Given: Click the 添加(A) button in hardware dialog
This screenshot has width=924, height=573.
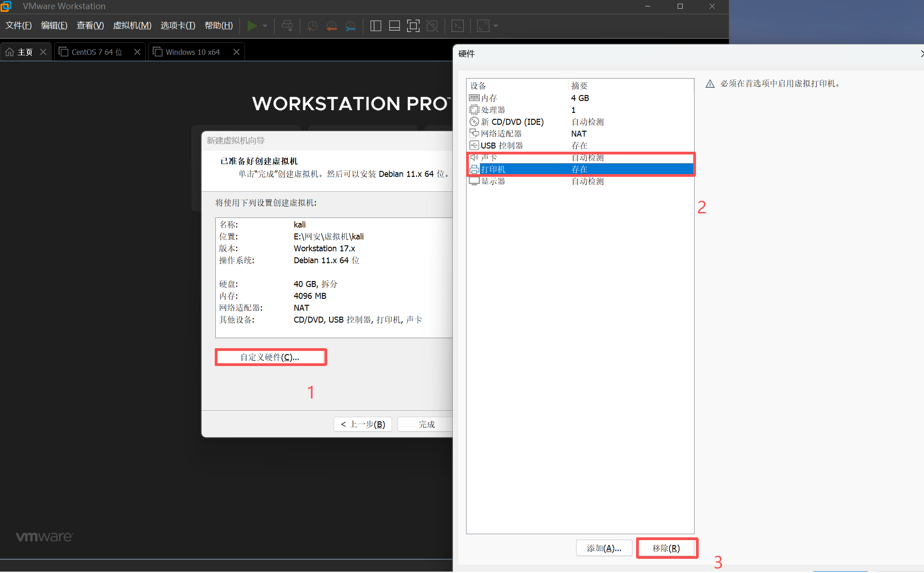Looking at the screenshot, I should (x=604, y=548).
